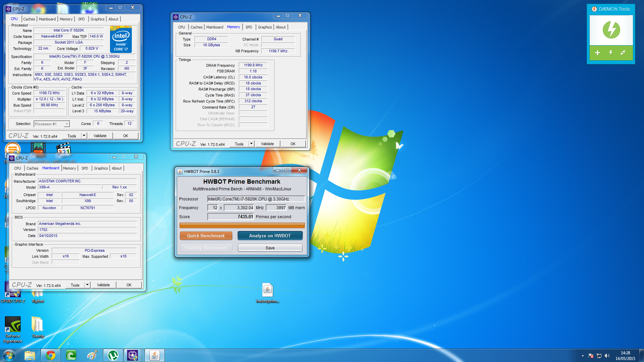Click the Processor field in HWBOT Prime
Viewport: 644px width, 362px height.
[256, 199]
